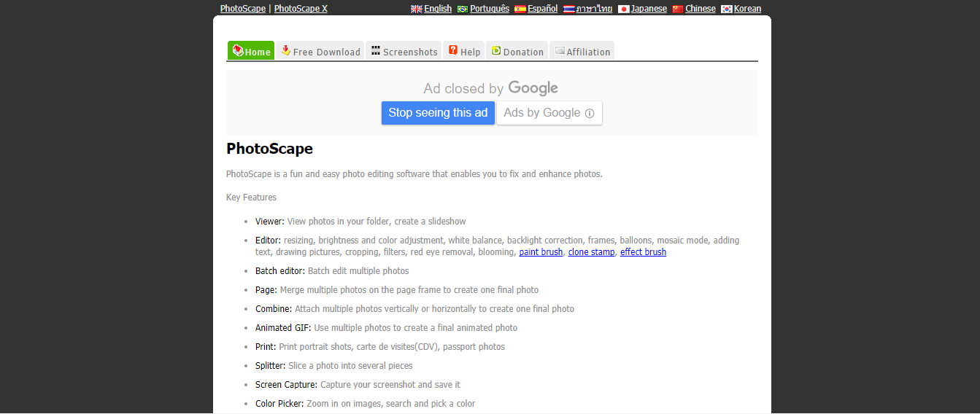Click the Thailand flag icon
This screenshot has height=414, width=980.
(x=568, y=9)
